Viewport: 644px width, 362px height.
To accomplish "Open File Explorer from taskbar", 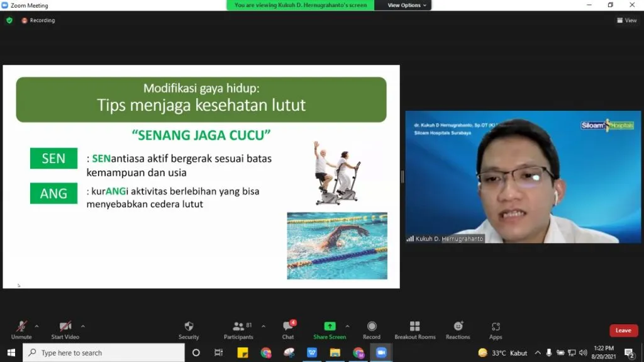I will (x=335, y=353).
